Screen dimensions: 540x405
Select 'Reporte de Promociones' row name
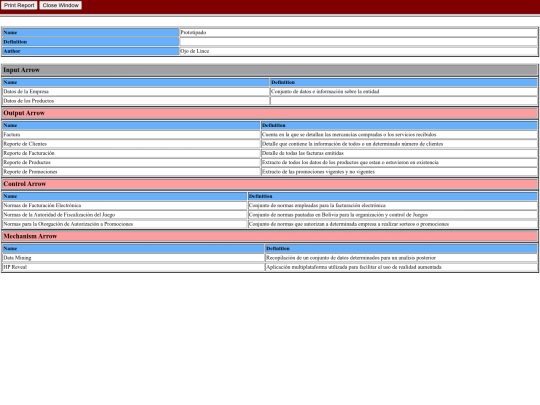(131, 172)
